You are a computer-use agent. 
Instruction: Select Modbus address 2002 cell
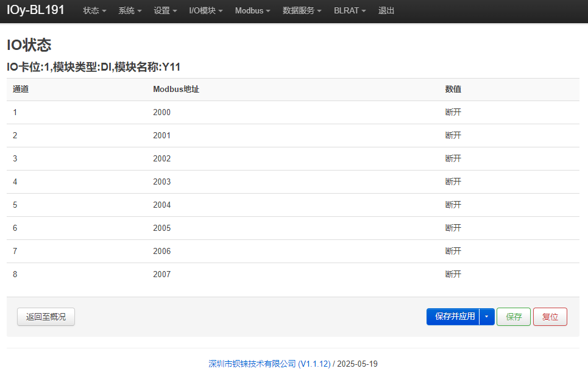pos(161,159)
